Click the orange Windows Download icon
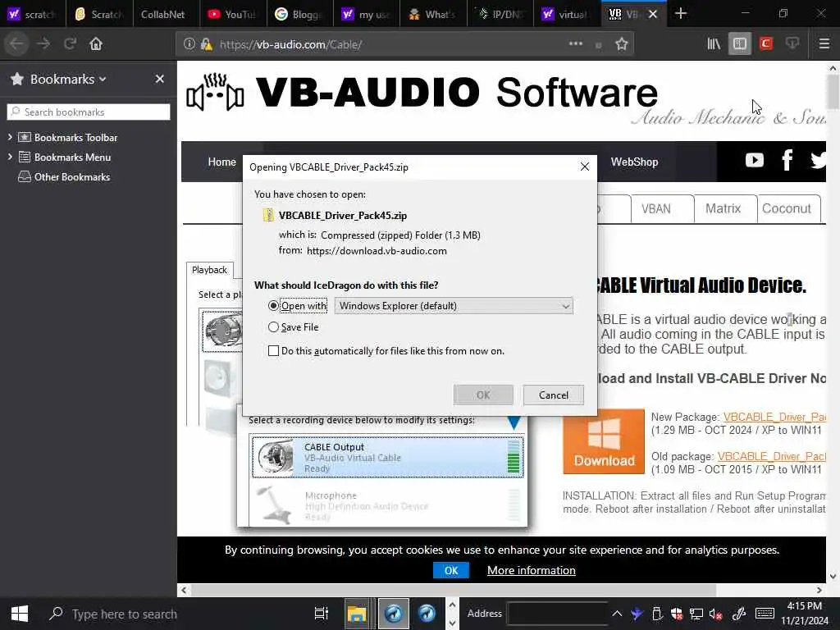 click(604, 441)
